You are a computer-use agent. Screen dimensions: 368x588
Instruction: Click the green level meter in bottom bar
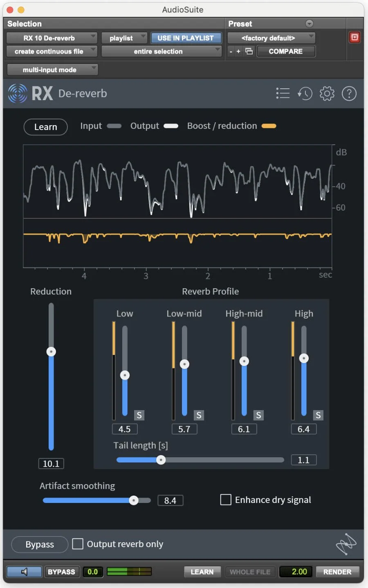coord(129,572)
